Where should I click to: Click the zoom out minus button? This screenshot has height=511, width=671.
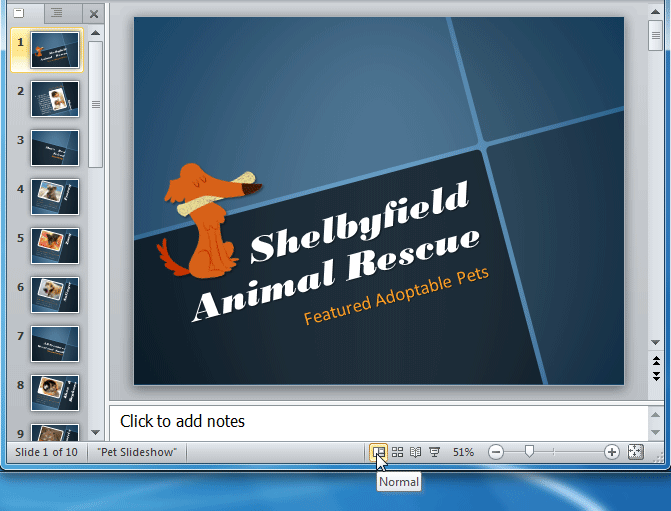click(x=495, y=452)
